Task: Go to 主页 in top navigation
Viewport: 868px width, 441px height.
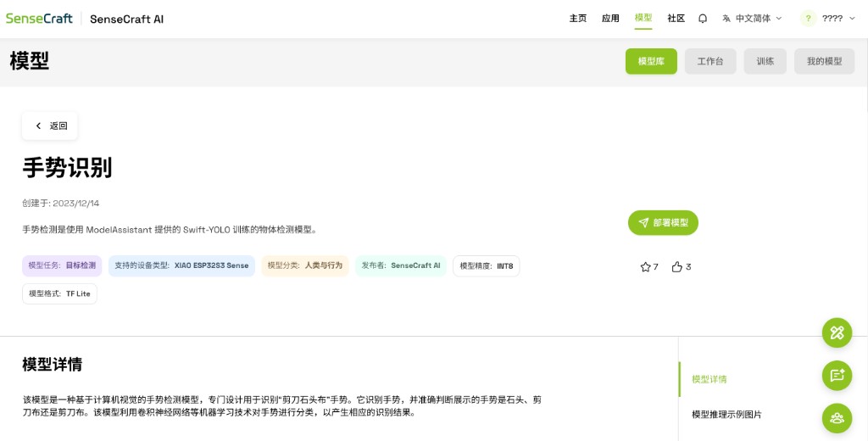Action: 578,19
